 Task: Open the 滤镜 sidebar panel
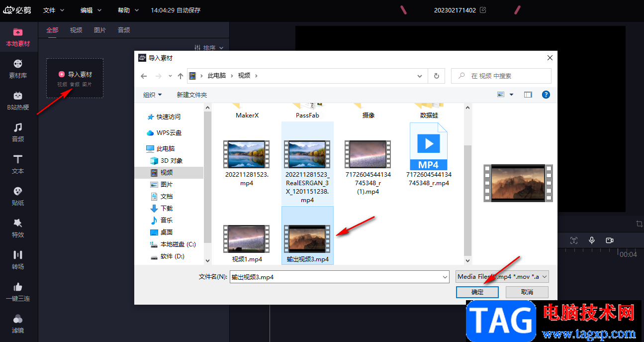[x=18, y=324]
